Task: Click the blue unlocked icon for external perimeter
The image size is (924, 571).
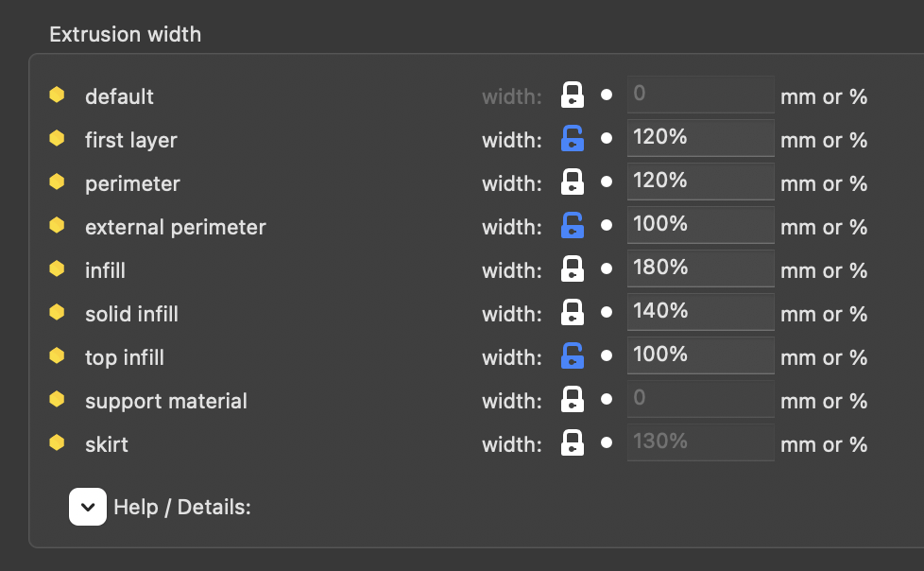Action: click(x=573, y=226)
